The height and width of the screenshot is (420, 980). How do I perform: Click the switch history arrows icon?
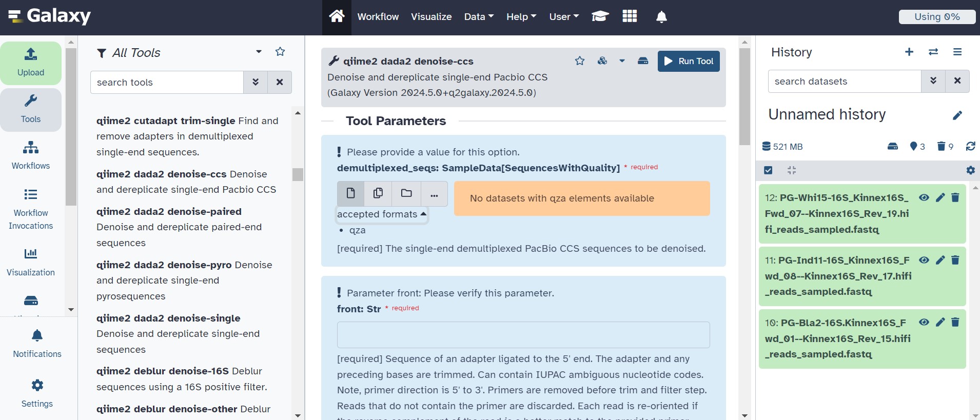coord(933,52)
